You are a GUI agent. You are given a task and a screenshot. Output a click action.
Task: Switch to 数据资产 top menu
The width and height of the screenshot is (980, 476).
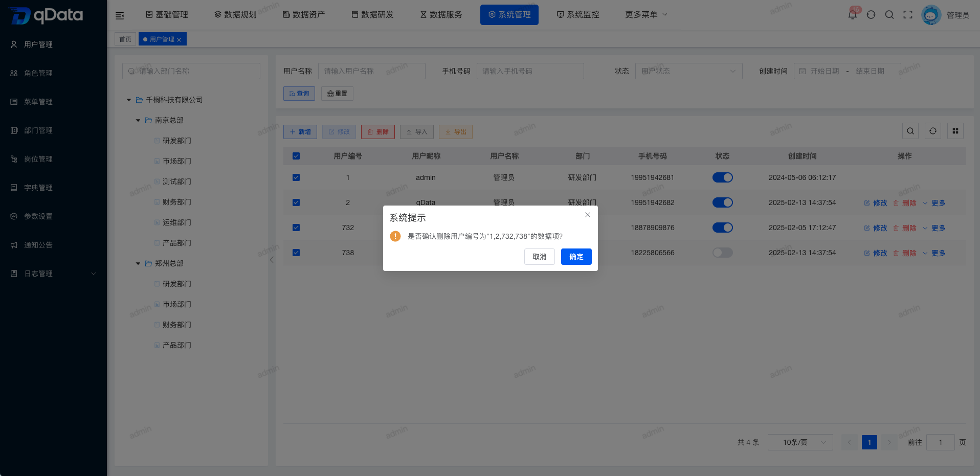(x=304, y=15)
